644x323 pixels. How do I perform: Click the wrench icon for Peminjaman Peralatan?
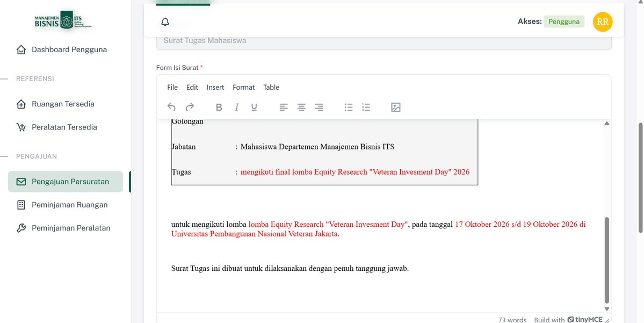[x=21, y=228]
